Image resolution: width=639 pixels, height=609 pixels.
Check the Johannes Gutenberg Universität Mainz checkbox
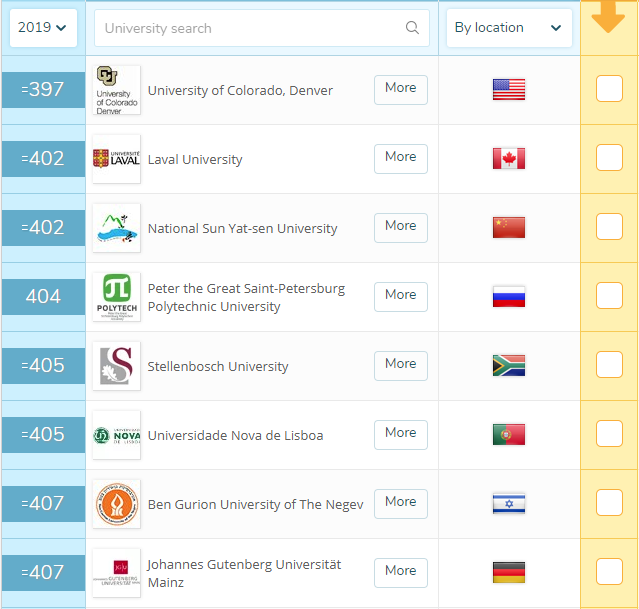click(609, 572)
